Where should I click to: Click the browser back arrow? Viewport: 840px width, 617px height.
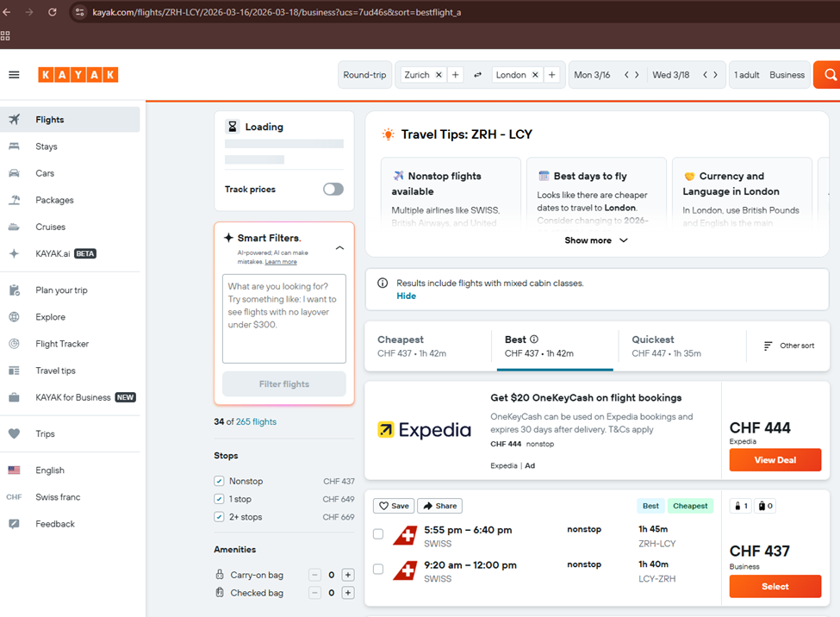(x=6, y=12)
